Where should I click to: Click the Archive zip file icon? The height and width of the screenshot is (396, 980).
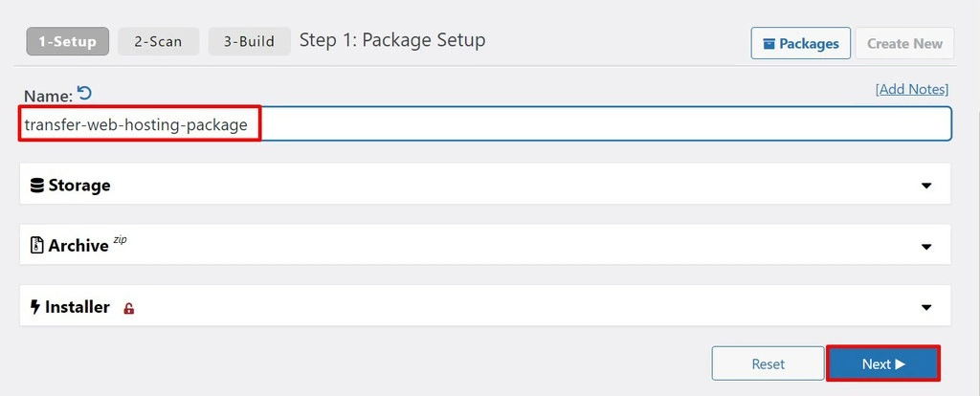pos(37,246)
